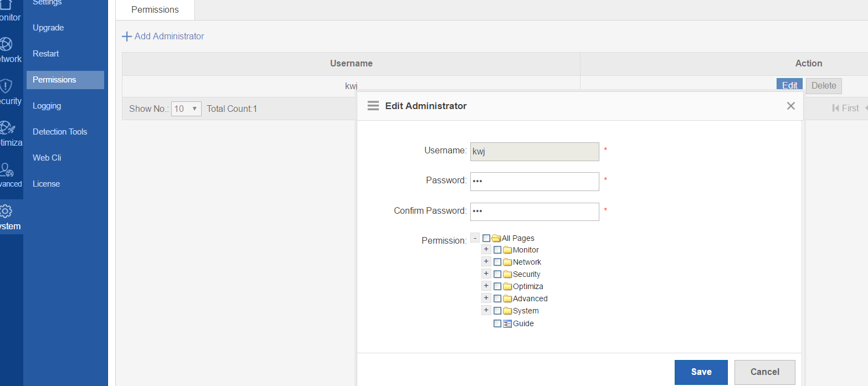Image resolution: width=868 pixels, height=386 pixels.
Task: Close the Edit Administrator dialog
Action: coord(790,106)
